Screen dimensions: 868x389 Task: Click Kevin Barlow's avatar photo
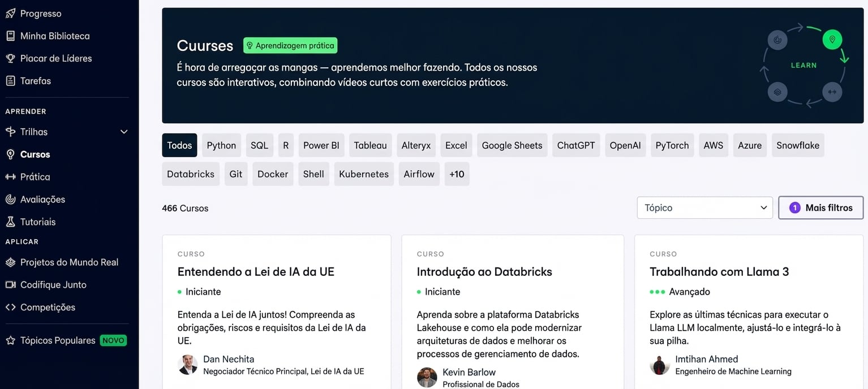[427, 378]
